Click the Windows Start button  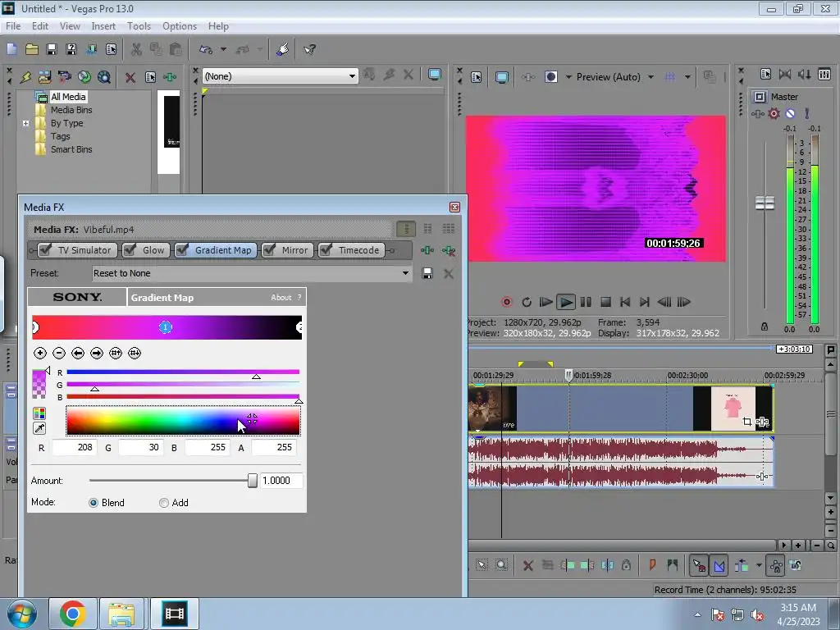pos(22,614)
